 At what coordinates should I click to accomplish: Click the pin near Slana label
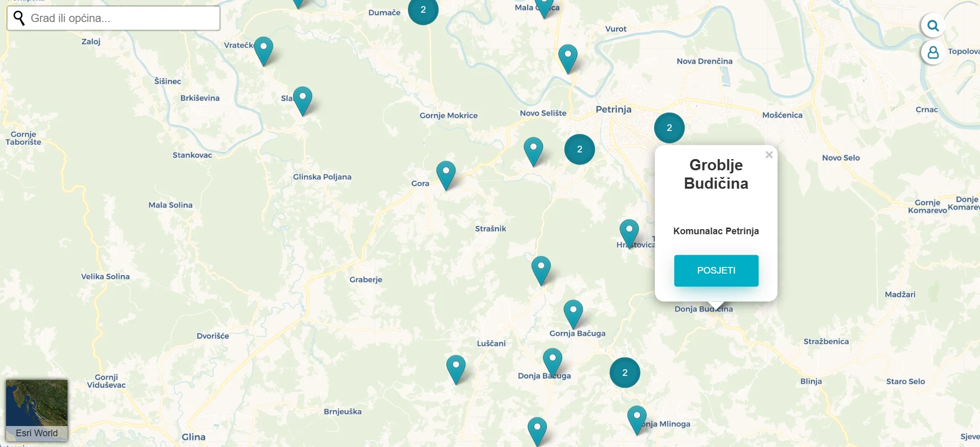click(302, 99)
